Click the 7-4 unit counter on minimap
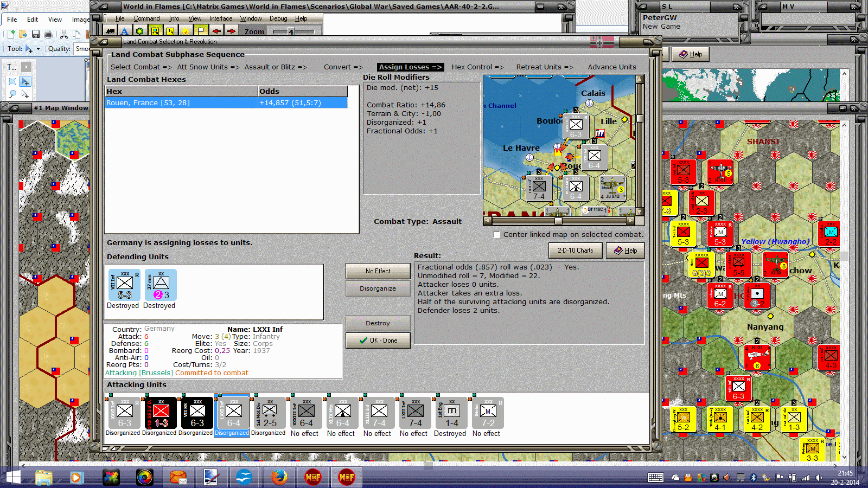 coord(539,189)
